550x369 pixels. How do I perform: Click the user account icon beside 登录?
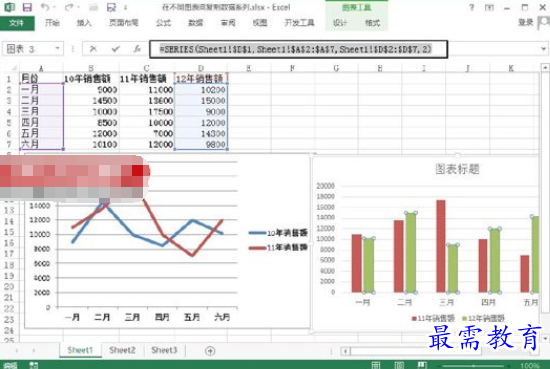(544, 23)
